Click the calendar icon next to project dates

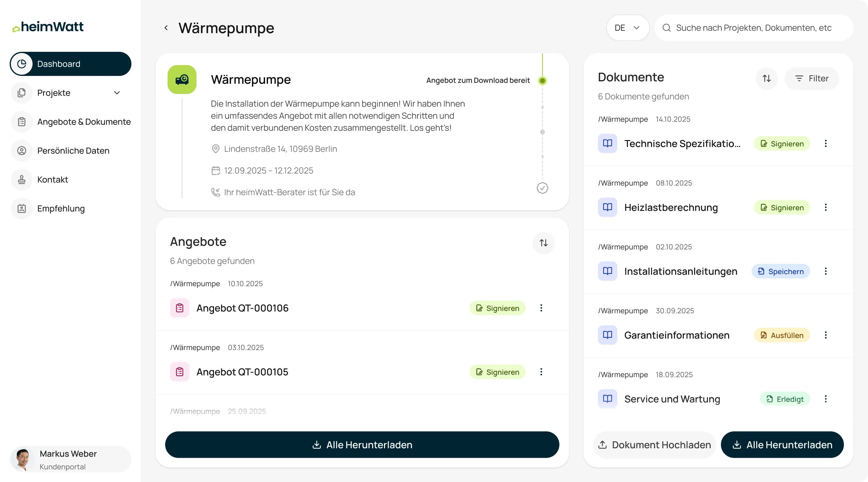pyautogui.click(x=216, y=171)
